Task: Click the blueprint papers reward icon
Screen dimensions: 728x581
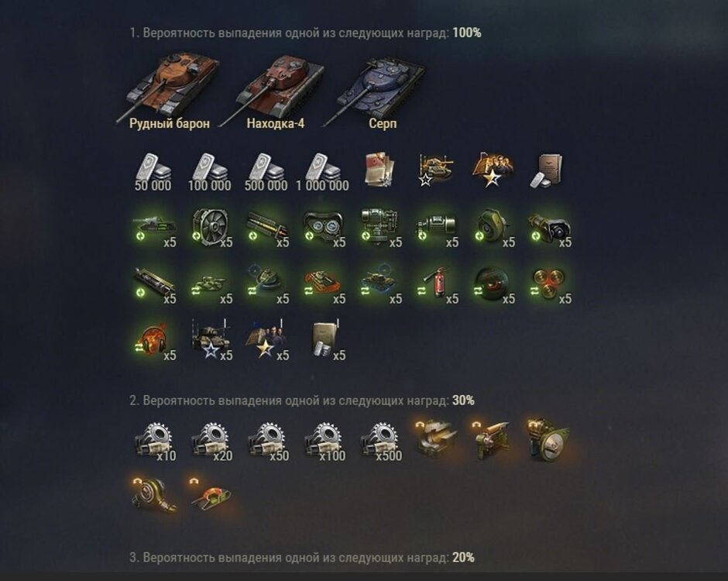Action: 381,170
